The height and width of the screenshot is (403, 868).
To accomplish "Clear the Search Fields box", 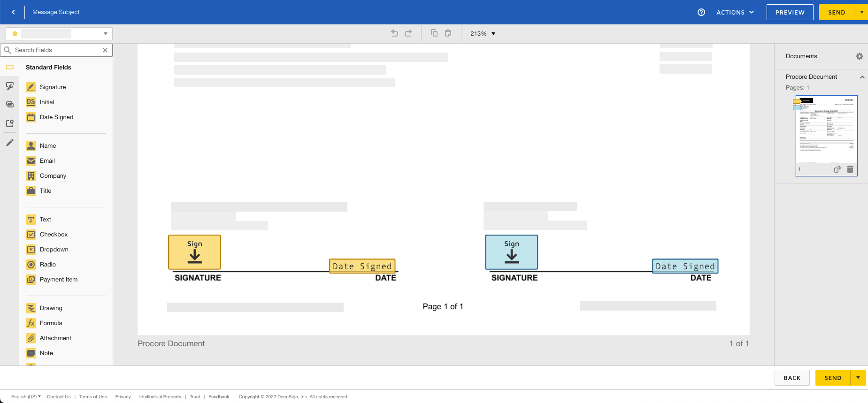I will pyautogui.click(x=105, y=50).
